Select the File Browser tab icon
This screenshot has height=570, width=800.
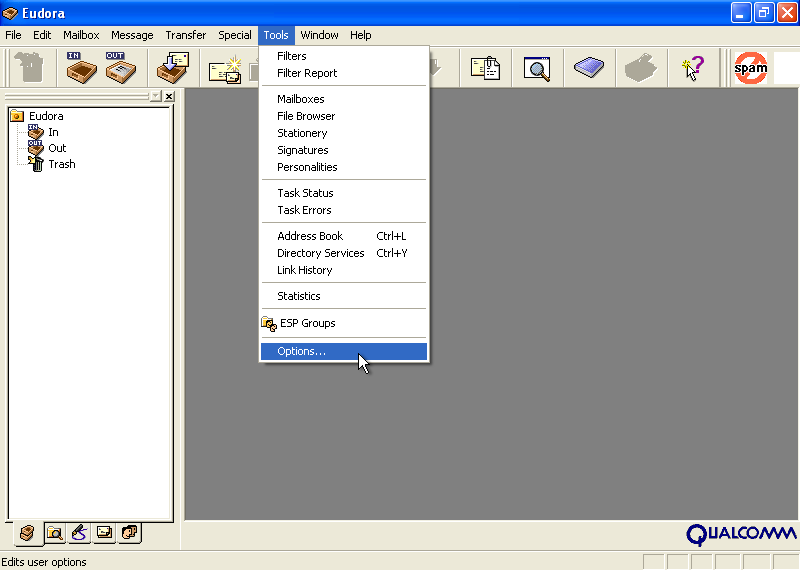54,533
